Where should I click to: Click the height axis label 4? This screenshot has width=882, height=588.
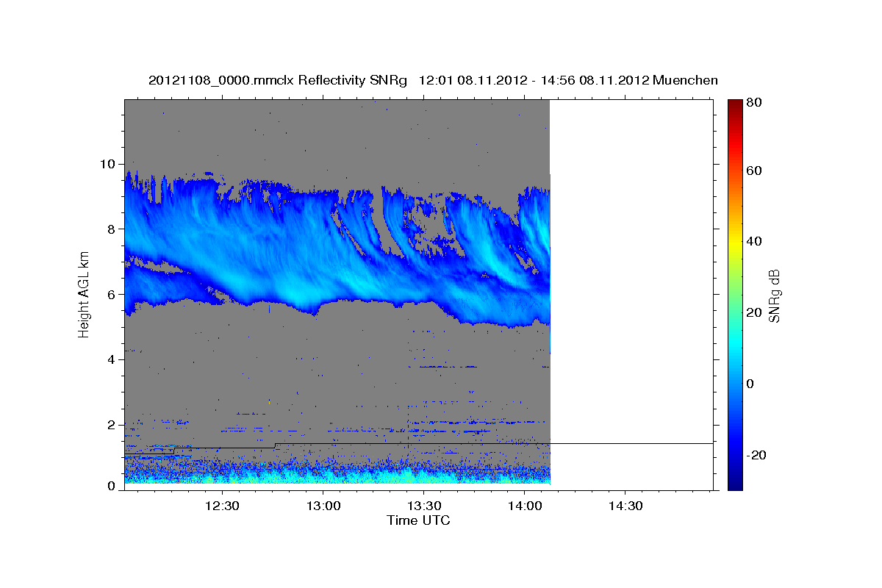(112, 359)
